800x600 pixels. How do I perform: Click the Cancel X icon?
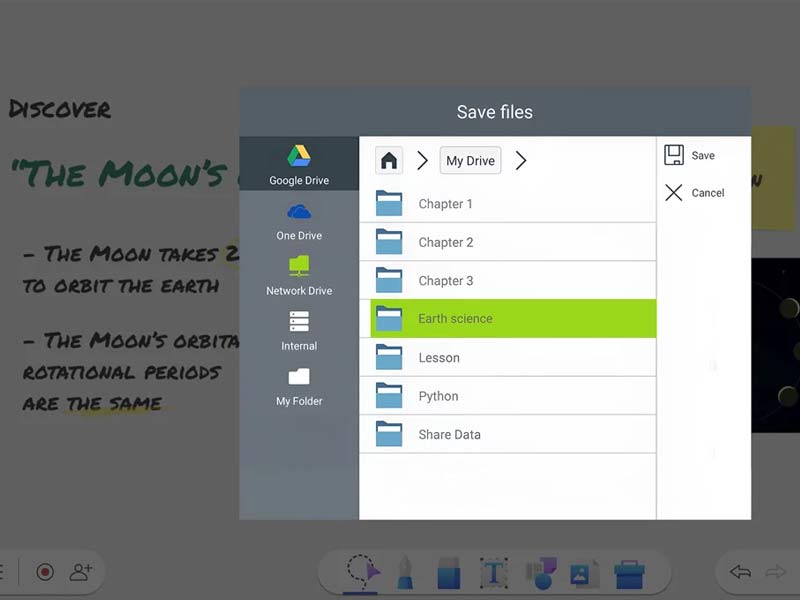tap(674, 192)
